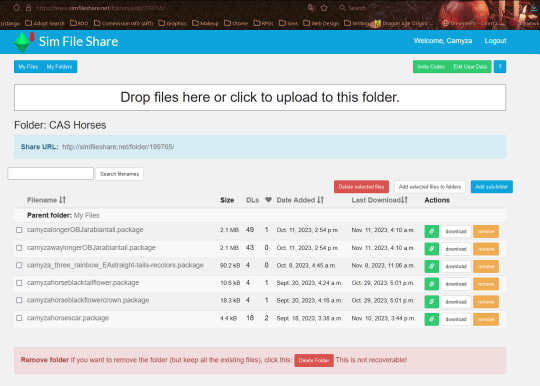Image resolution: width=540 pixels, height=386 pixels.
Task: Remove camyzawaylongerOBJarabiantail.package with its orange button
Action: tap(486, 249)
